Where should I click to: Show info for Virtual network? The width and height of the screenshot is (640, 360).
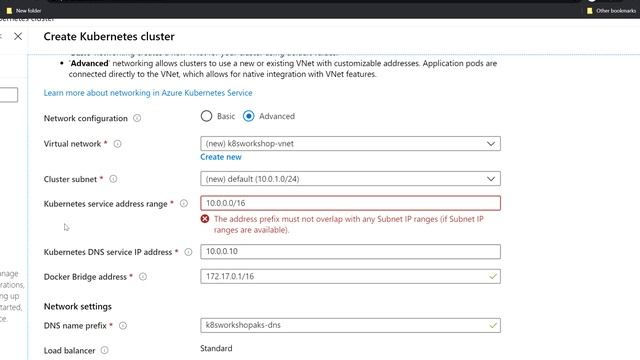(118, 144)
